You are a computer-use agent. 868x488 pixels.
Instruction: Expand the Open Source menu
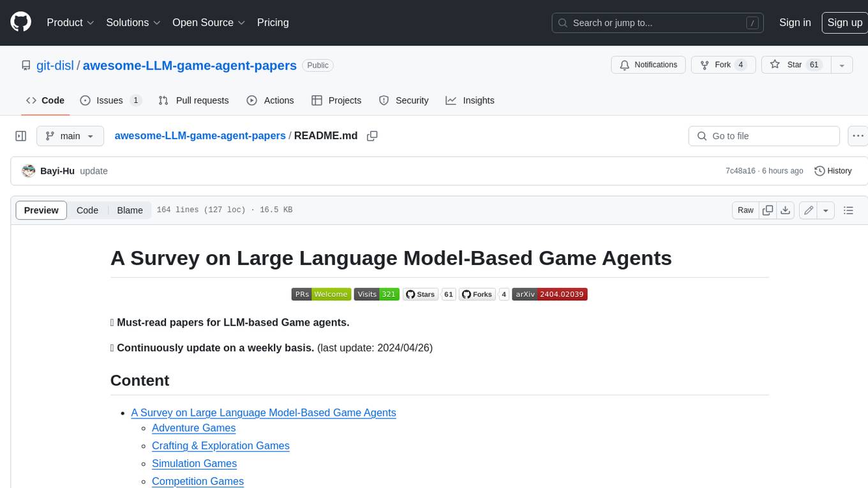(209, 22)
